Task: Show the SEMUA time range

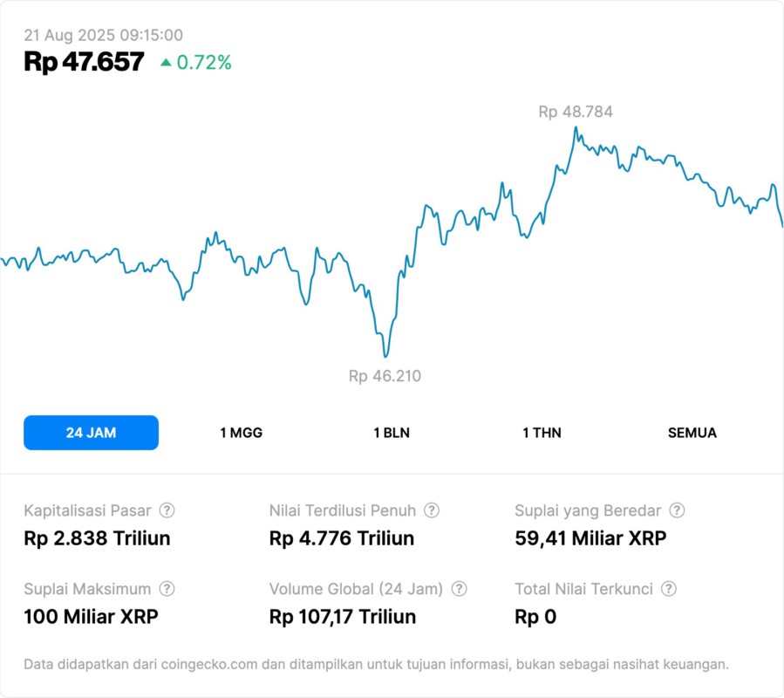Action: pyautogui.click(x=692, y=433)
